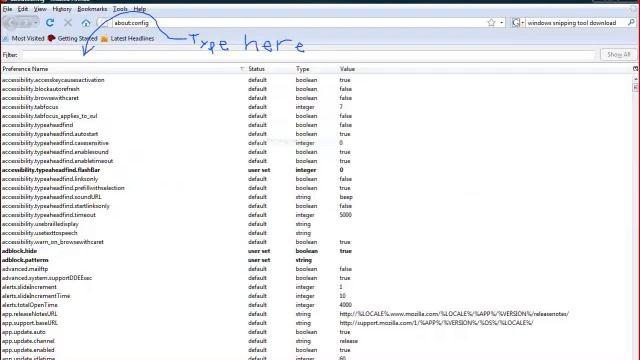
Task: Open Getting Started bookmark
Action: (x=73, y=38)
